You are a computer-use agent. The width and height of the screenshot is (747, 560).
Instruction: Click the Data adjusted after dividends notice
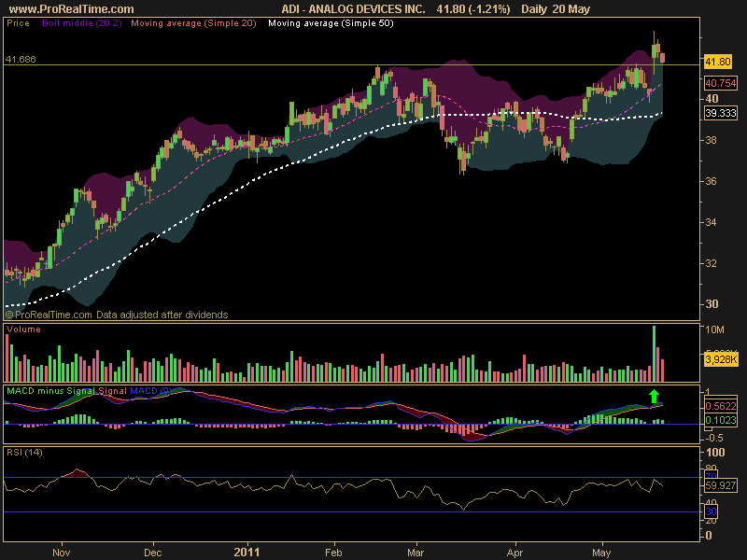click(x=162, y=315)
